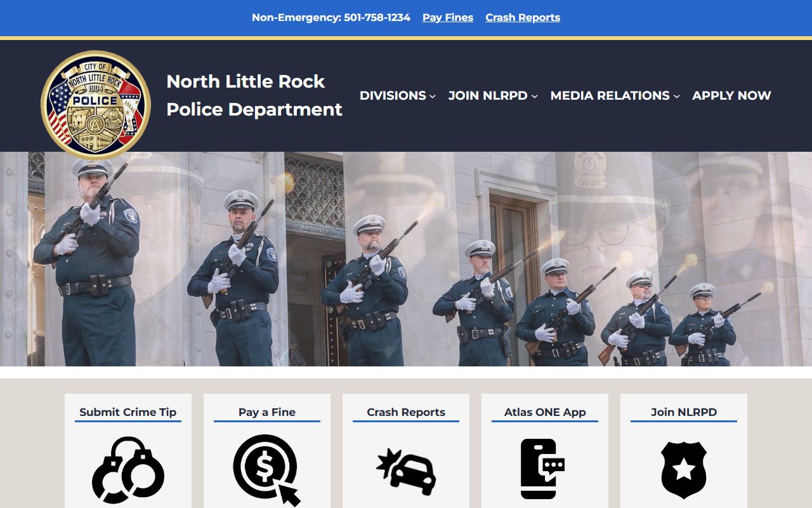Screen dimensions: 812x508
Task: Open the DIVISIONS menu item
Action: [393, 95]
